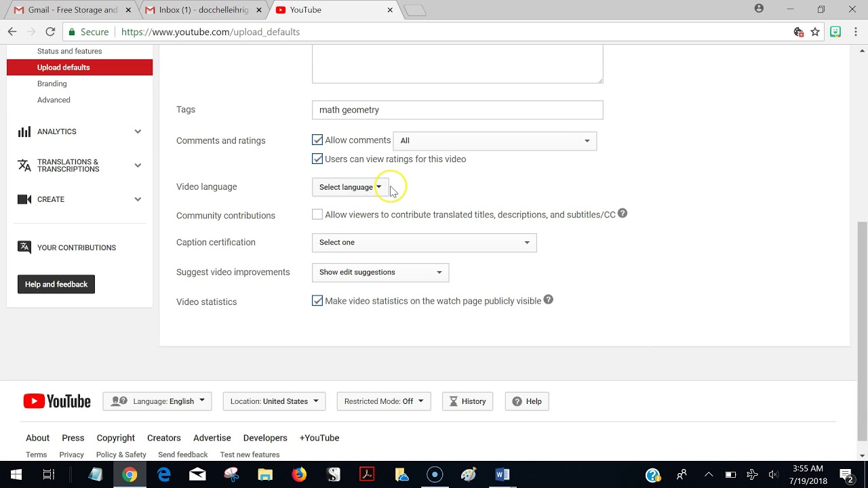Screen dimensions: 868x488
Task: Open Task View on the taskbar
Action: pos(49,474)
